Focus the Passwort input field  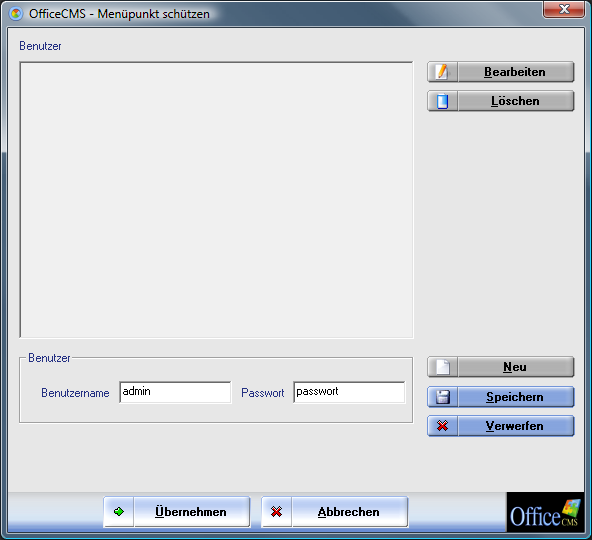click(349, 392)
